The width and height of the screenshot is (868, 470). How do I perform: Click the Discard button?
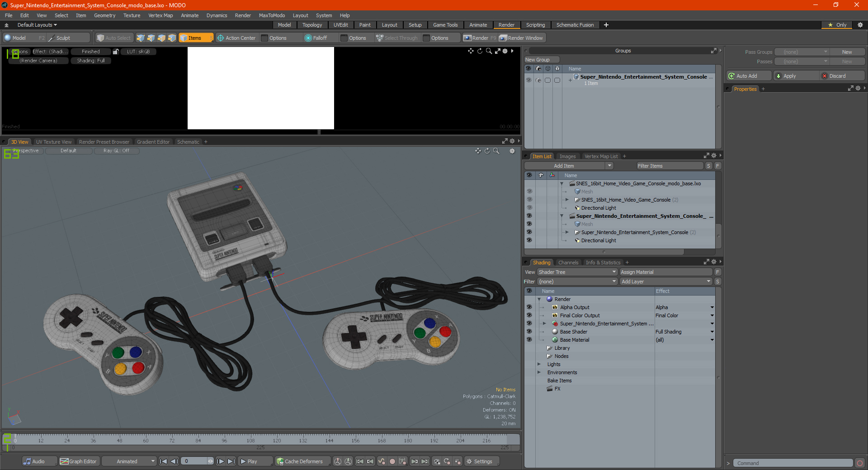point(842,76)
